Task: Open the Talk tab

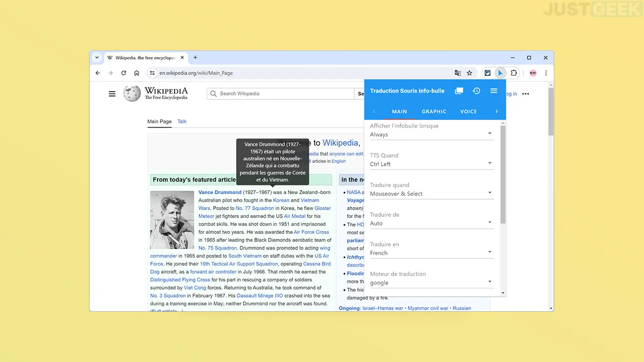Action: (x=182, y=122)
